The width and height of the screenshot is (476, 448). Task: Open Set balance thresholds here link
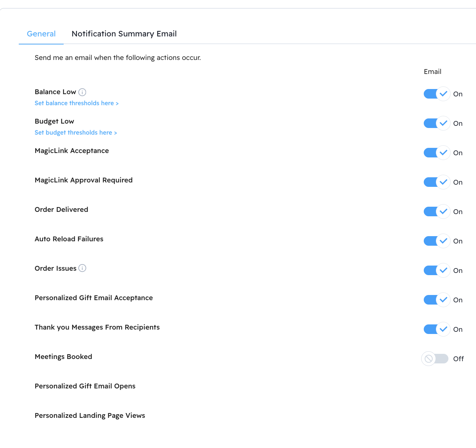(x=77, y=103)
